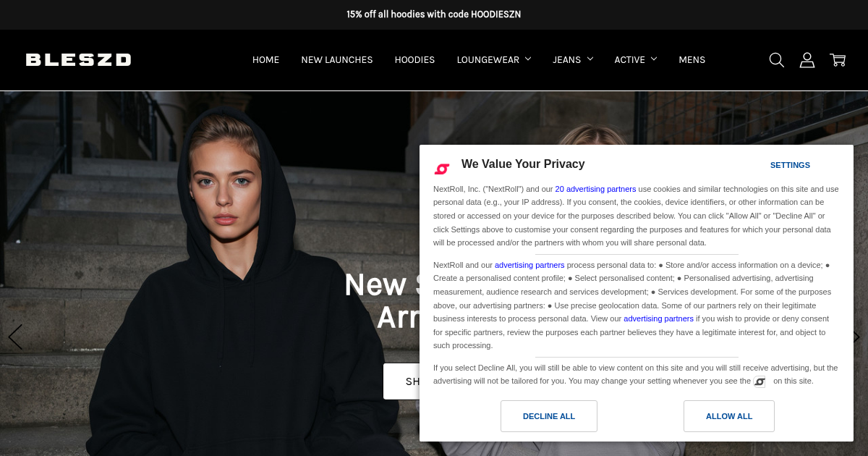868x456 pixels.
Task: Expand the Active dropdown menu
Action: coord(636,60)
